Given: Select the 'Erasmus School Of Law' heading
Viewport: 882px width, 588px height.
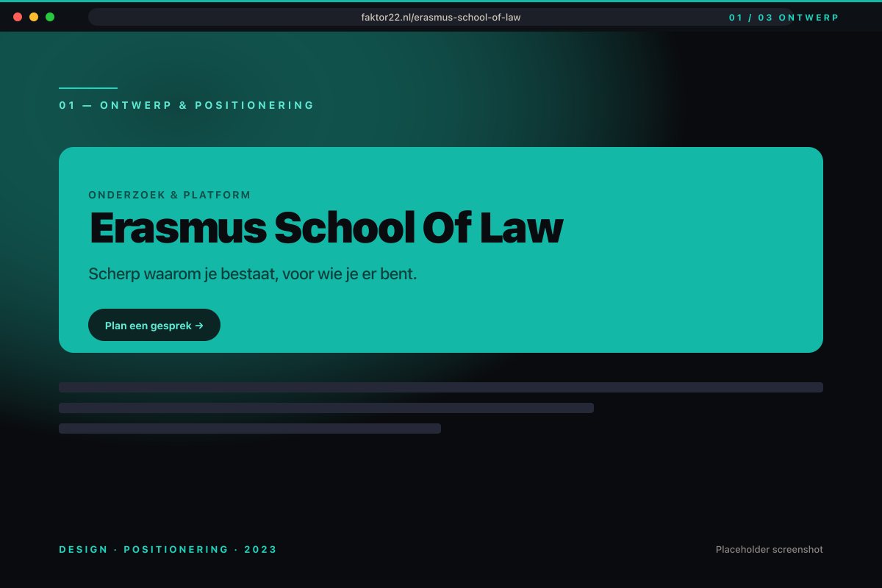Looking at the screenshot, I should point(326,227).
